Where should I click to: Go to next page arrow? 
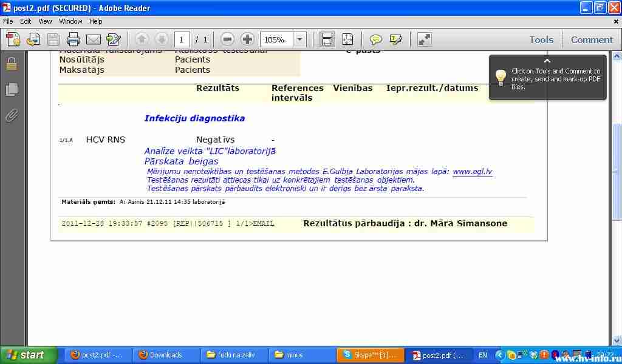pyautogui.click(x=162, y=39)
